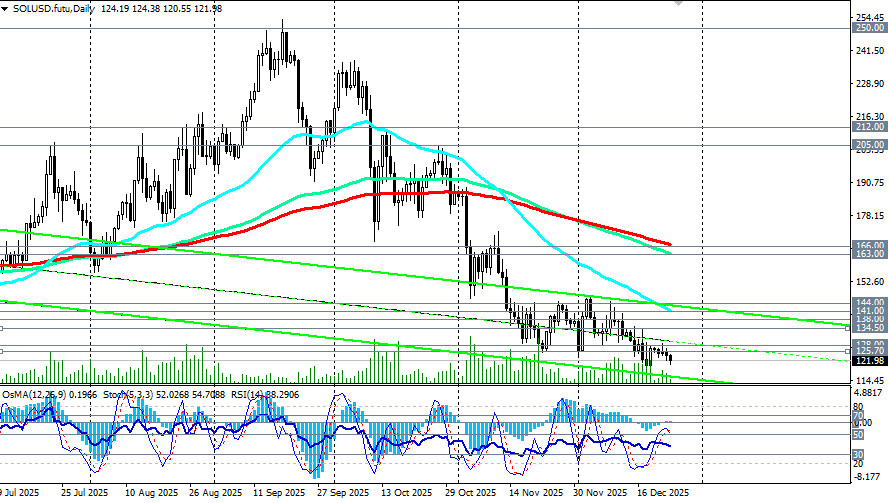889x503 pixels.
Task: Click right square handle at 125.70 line
Action: pos(848,350)
